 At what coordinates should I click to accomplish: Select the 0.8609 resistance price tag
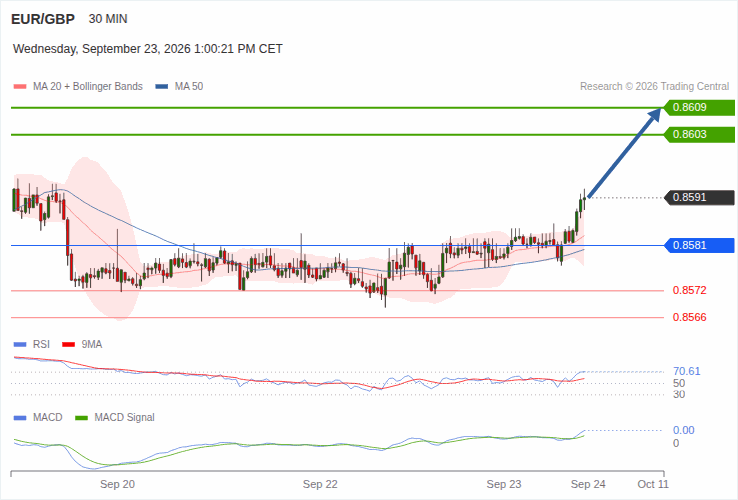[x=699, y=107]
